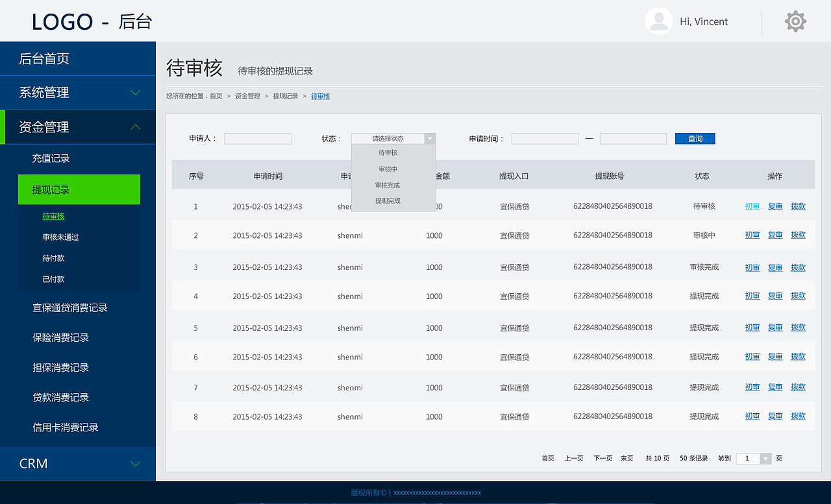Open 充值记录 in the sidebar
Screen dimensions: 831x504
(51, 158)
